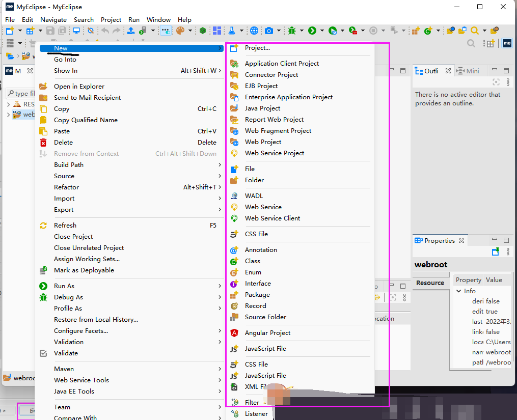Screen dimensions: 517x420
Task: Open the web browser globe icon
Action: pos(254,31)
